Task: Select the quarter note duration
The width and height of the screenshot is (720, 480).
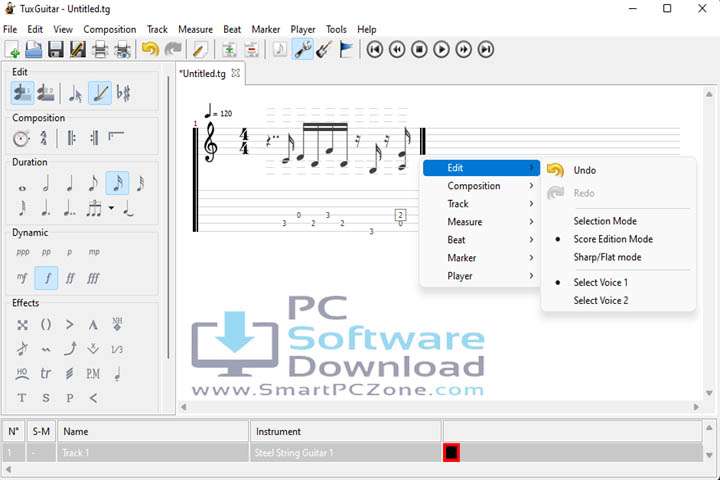Action: pos(70,183)
